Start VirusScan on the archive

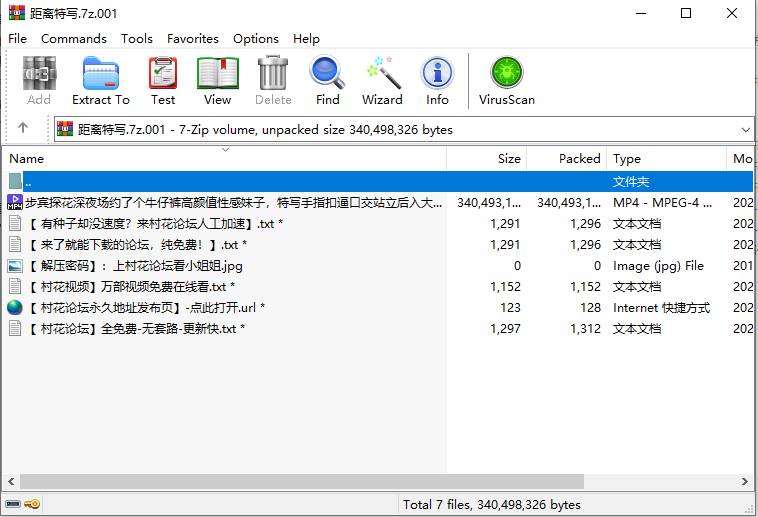(x=506, y=80)
